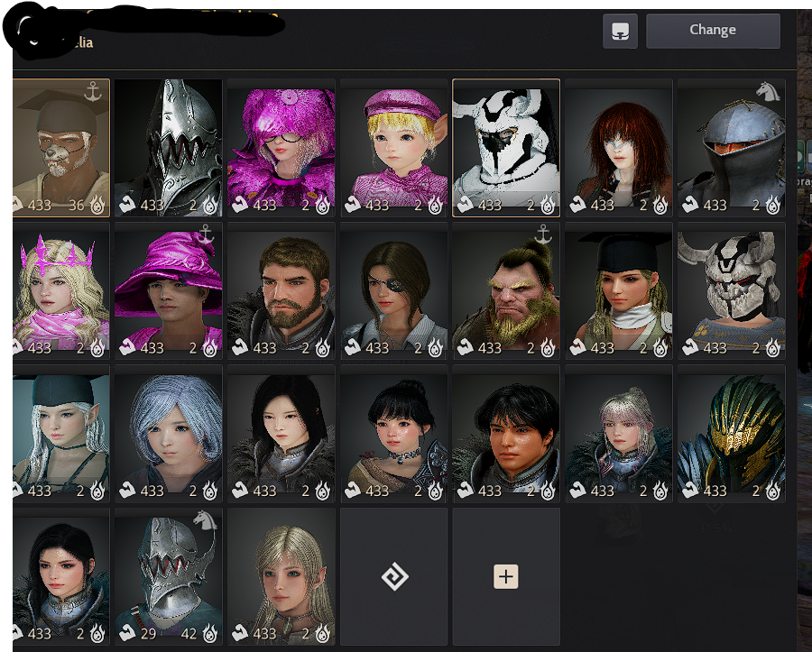Pick the black-haired blue-eyed woman in bottom row
812x652 pixels.
[61, 576]
